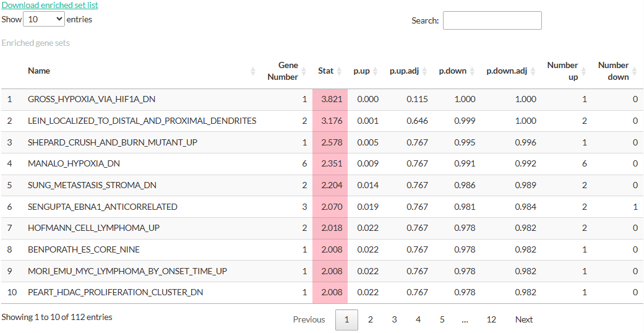Select the MANALO_HYPOXIA_DN row
Viewport: 644px width, 333px height.
[x=322, y=163]
